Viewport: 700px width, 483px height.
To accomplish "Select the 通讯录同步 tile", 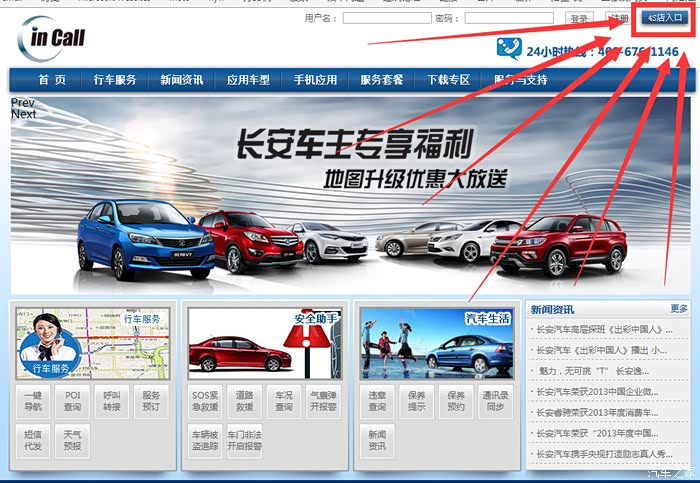I will tap(495, 401).
